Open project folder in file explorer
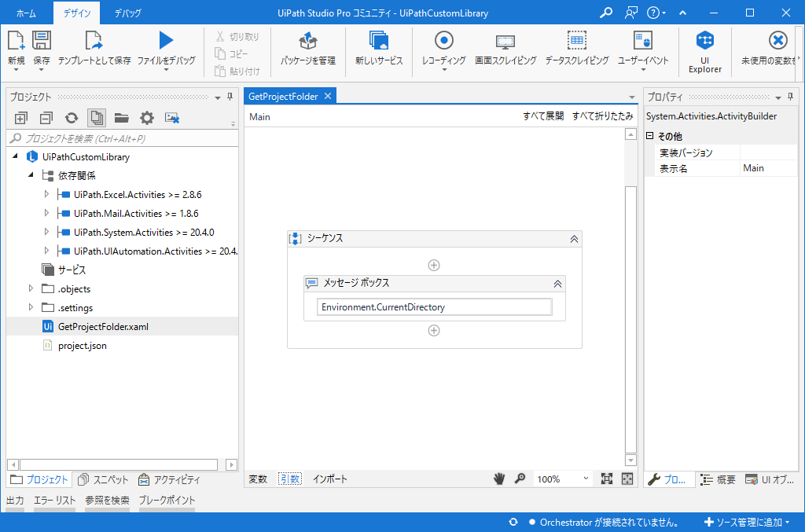Viewport: 805px width, 532px height. coord(122,118)
